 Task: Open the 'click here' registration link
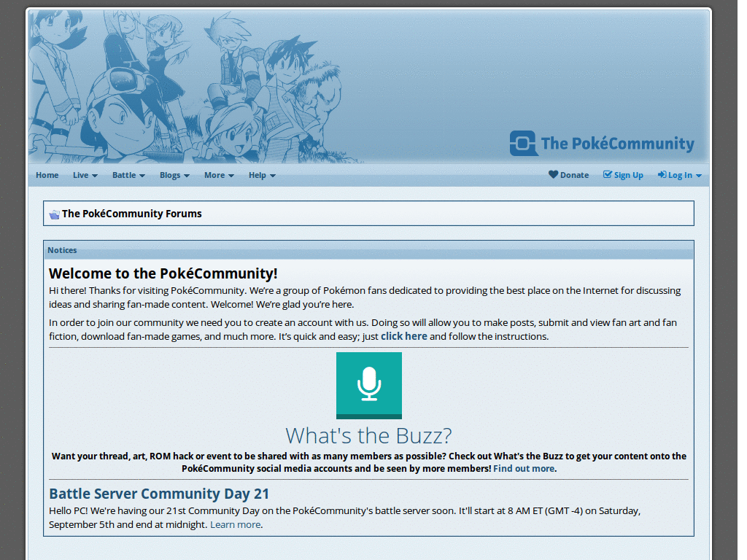tap(404, 336)
